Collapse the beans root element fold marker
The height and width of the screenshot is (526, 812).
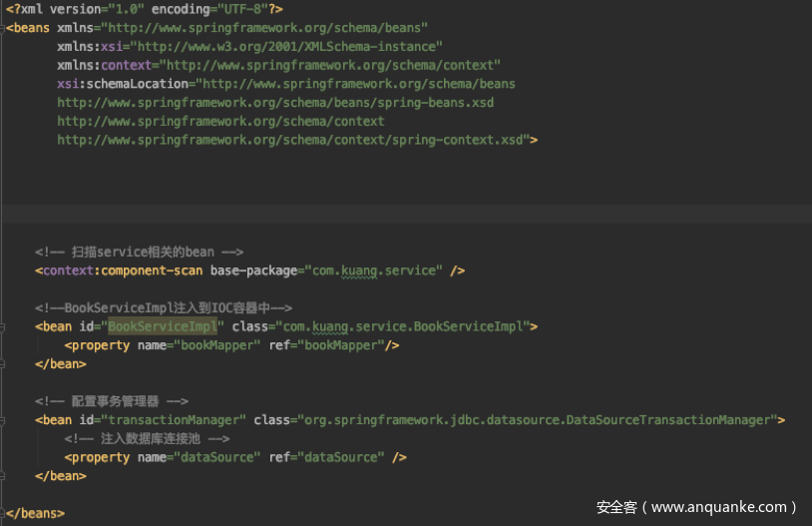4,28
